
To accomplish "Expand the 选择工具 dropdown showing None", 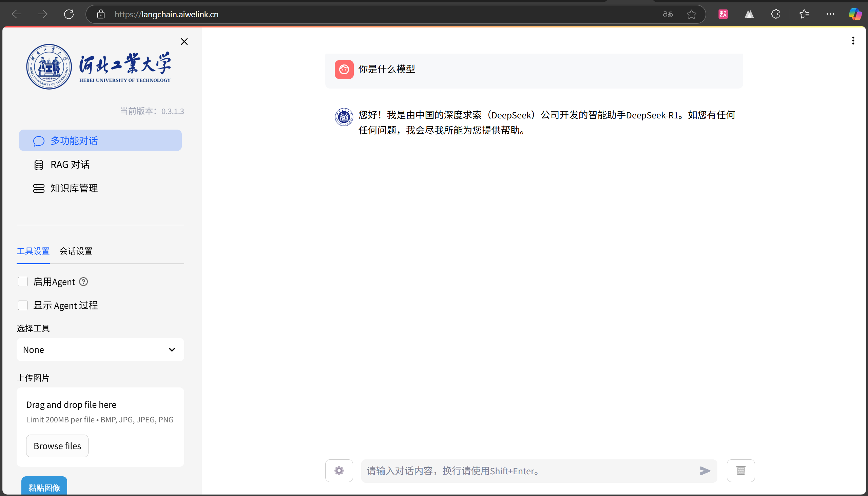I will (100, 349).
